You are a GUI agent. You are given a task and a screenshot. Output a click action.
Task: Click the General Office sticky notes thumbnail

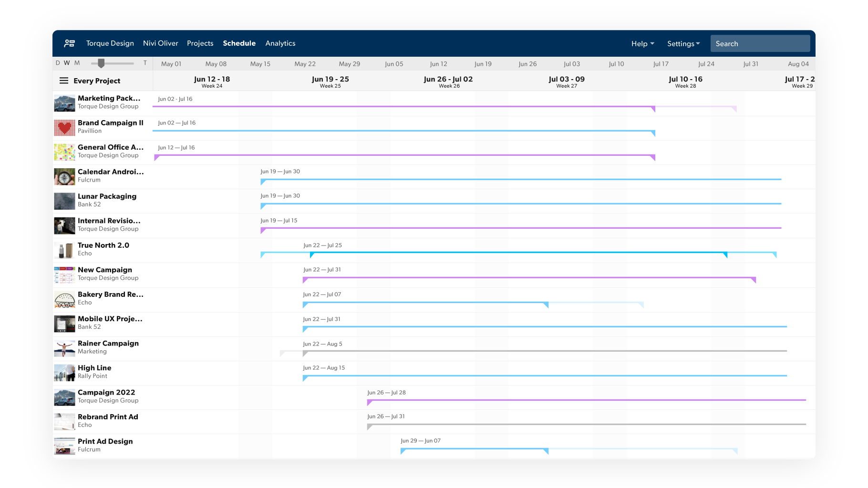point(64,152)
